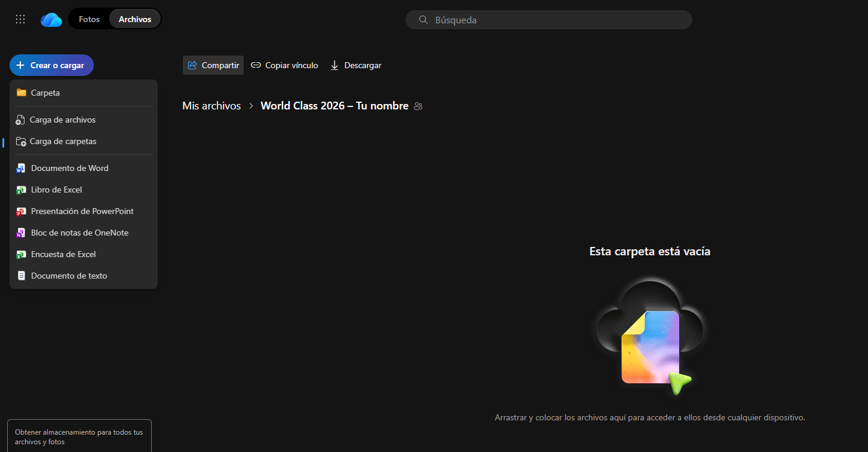Switch to the Fotos tab
This screenshot has width=868, height=452.
coord(89,19)
